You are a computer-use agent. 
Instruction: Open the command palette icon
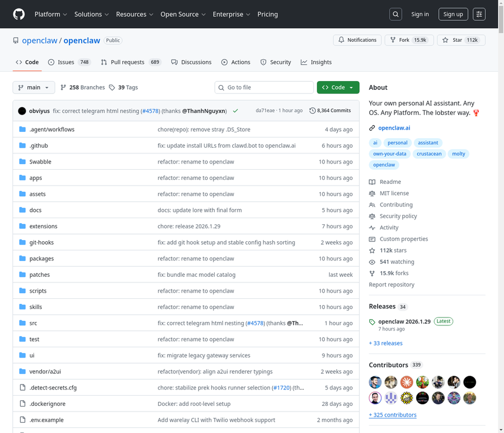(x=479, y=14)
